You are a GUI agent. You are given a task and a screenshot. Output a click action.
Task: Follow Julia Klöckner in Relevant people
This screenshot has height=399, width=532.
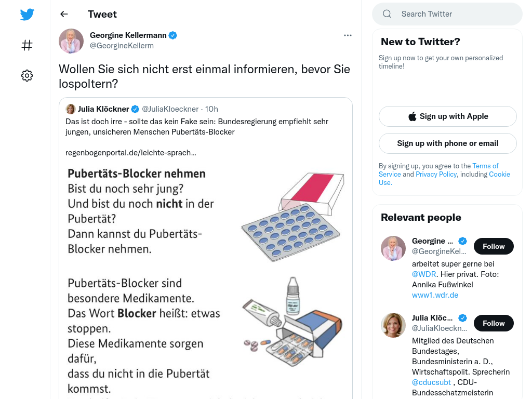494,323
